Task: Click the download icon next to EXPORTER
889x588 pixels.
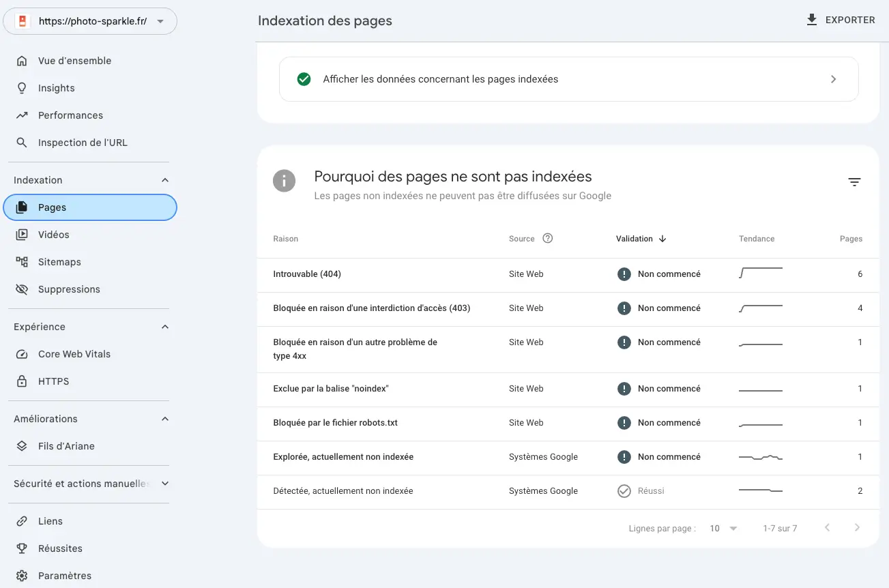Action: coord(812,20)
